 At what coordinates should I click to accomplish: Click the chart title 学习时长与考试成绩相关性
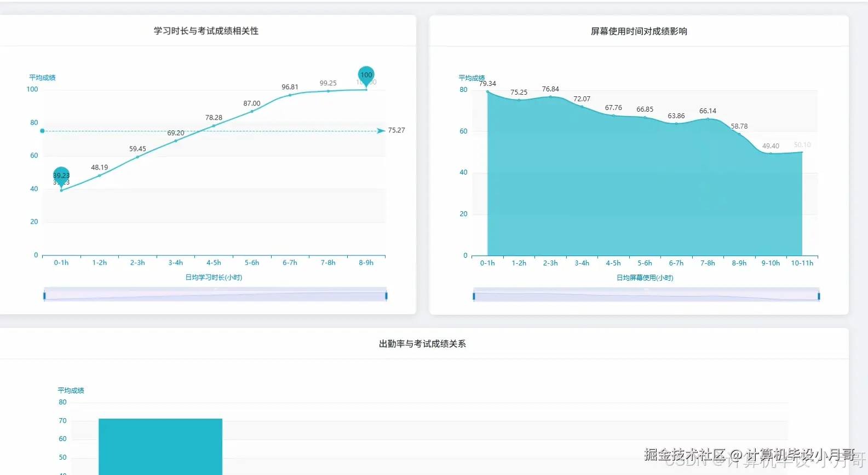(x=206, y=31)
